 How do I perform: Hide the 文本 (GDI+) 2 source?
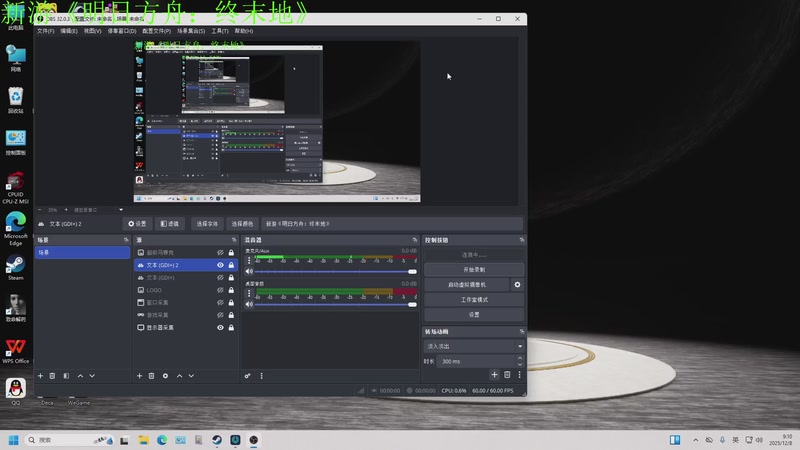(x=220, y=265)
